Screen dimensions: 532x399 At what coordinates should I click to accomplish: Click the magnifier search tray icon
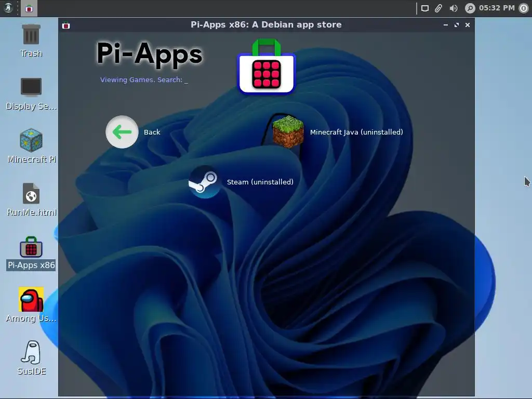click(470, 8)
